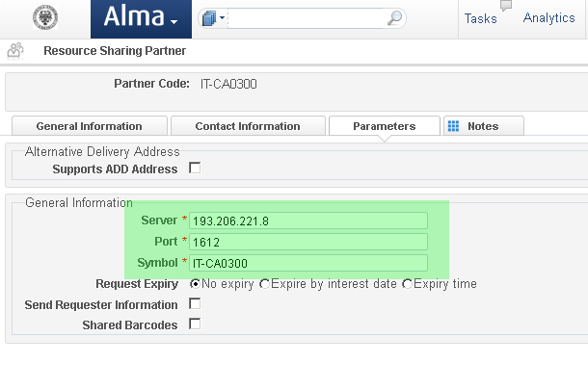Select Expire by interest date option
Viewport: 588px width, 390px height.
point(265,284)
